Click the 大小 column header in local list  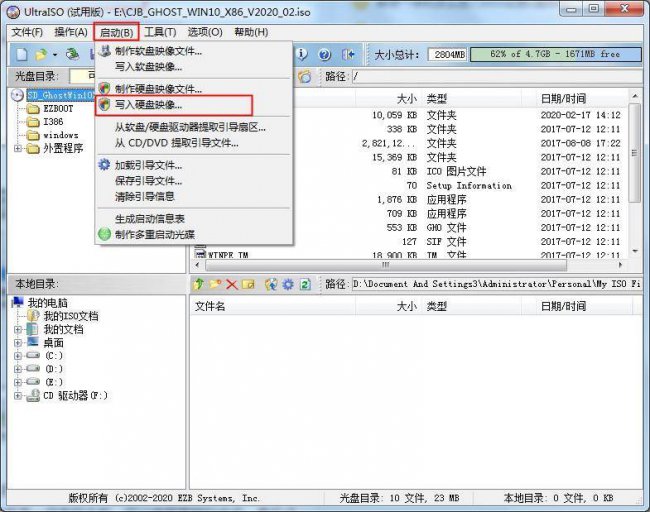click(x=388, y=306)
